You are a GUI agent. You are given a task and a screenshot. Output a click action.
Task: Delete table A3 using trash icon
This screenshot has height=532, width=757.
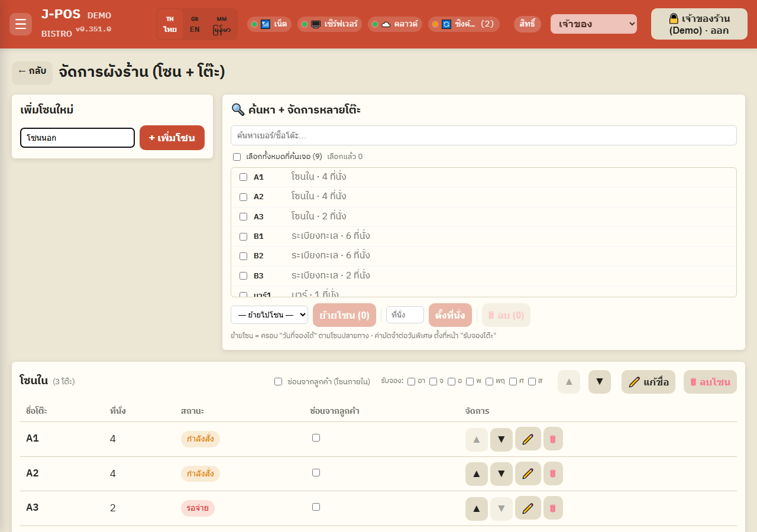pyautogui.click(x=553, y=508)
